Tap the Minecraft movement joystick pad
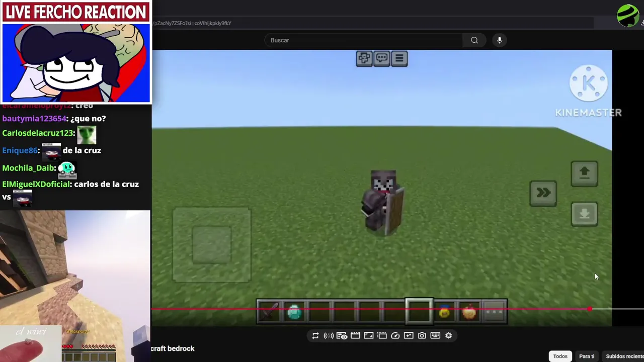Screen dimensions: 644x362 tap(212, 244)
